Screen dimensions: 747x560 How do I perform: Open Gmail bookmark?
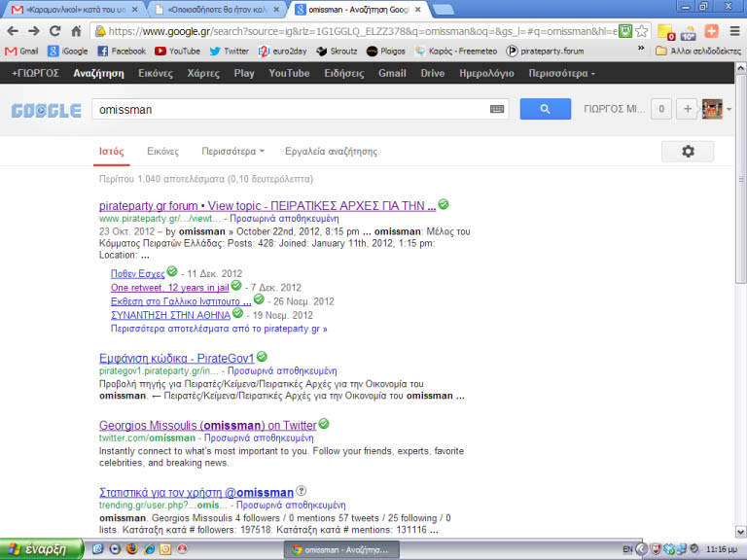(x=22, y=51)
